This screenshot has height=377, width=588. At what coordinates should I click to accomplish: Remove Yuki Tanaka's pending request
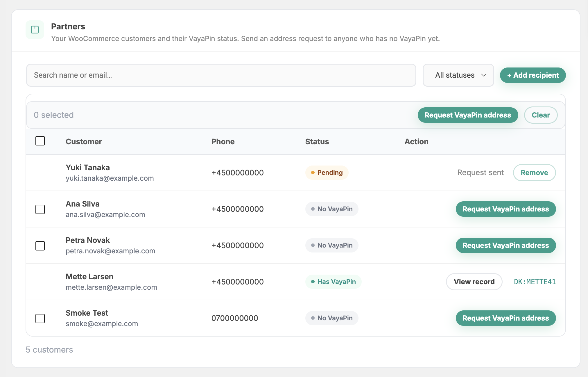tap(534, 173)
